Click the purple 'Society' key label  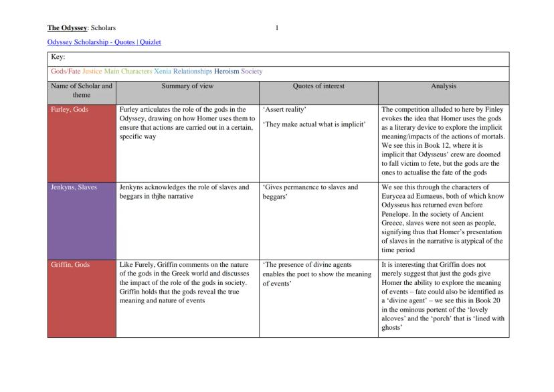pos(252,71)
